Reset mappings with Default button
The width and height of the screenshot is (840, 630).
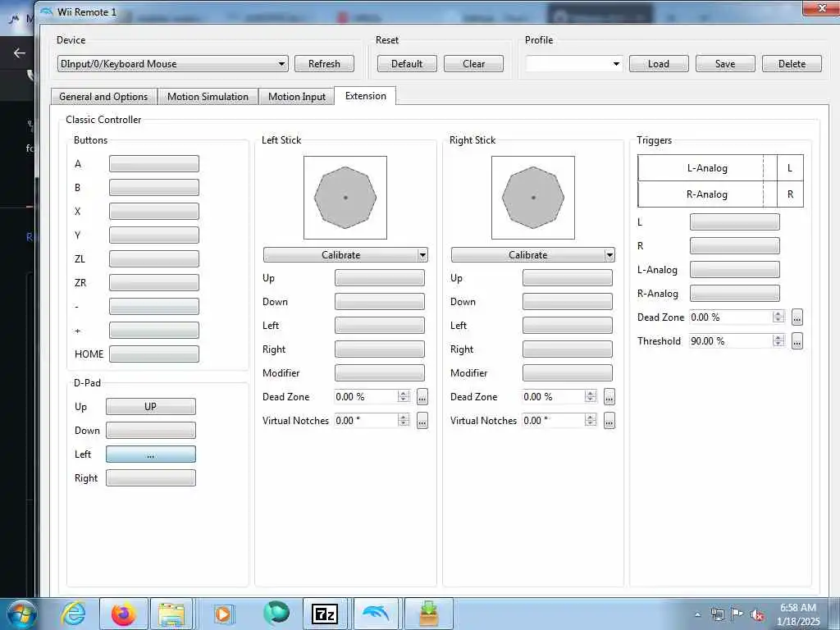[407, 64]
